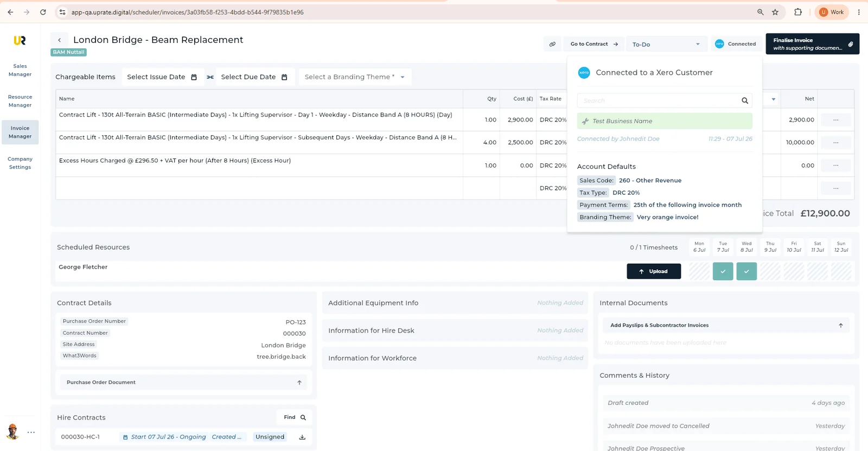Click BAM Nuttall tag under title
Screen dimensions: 868x451
(68, 52)
